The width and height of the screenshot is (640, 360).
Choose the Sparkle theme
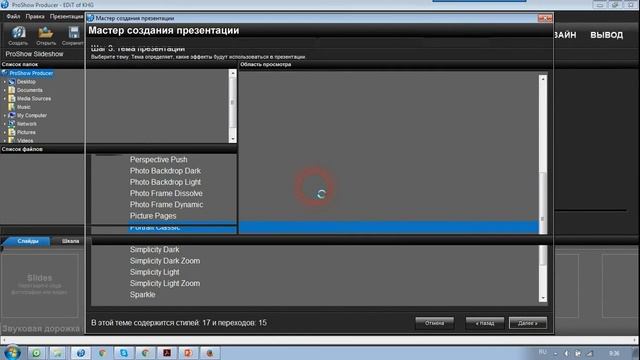pos(142,294)
